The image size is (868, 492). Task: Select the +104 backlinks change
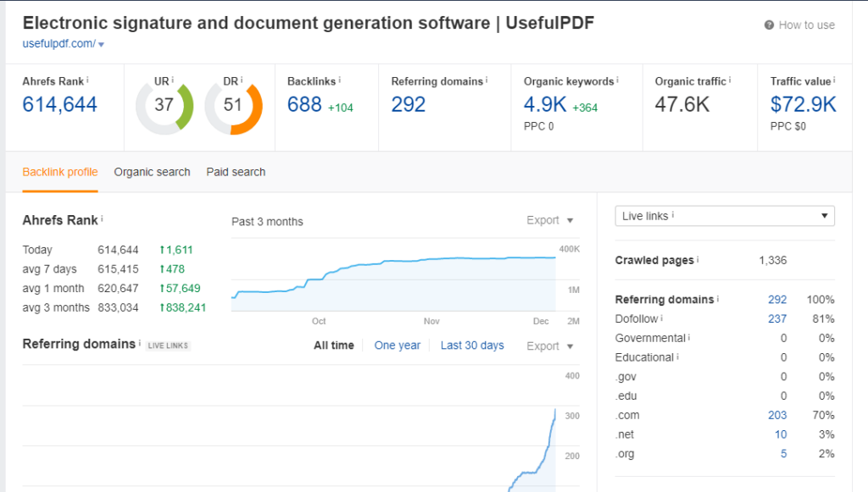pos(341,108)
